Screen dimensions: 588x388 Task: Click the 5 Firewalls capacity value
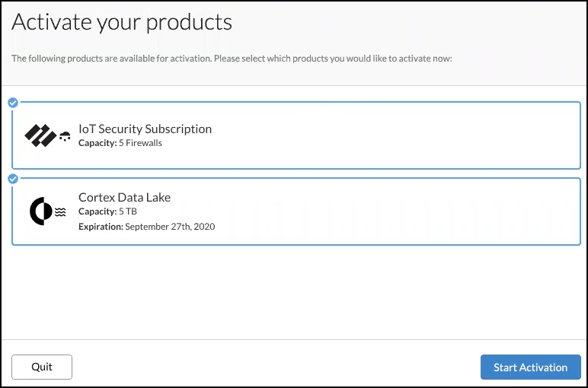click(141, 143)
